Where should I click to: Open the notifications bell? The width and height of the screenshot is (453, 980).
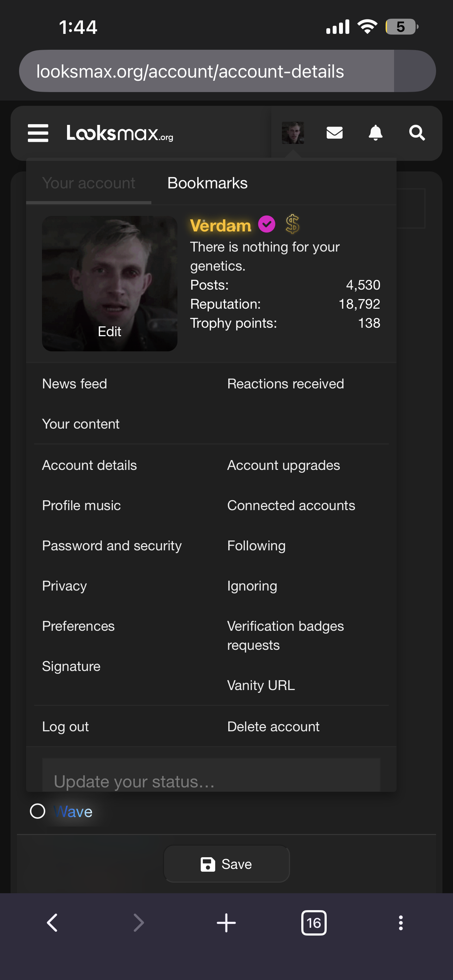(x=375, y=133)
